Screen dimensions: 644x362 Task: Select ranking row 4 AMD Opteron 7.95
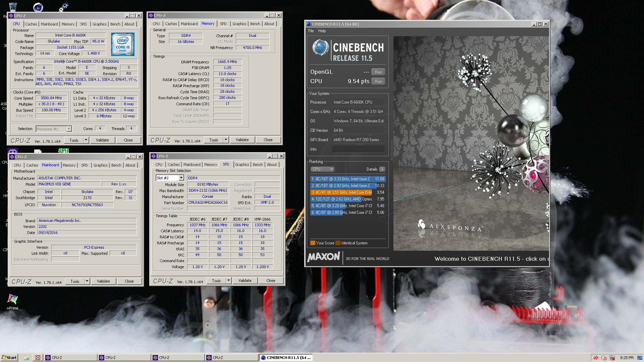(348, 199)
